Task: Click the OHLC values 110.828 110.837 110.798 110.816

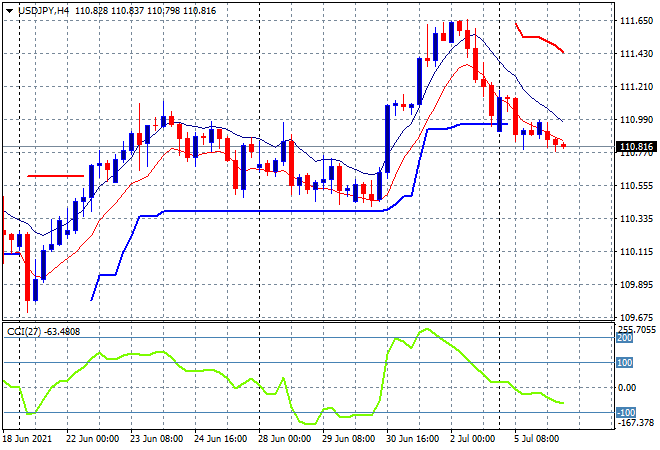Action: click(146, 11)
